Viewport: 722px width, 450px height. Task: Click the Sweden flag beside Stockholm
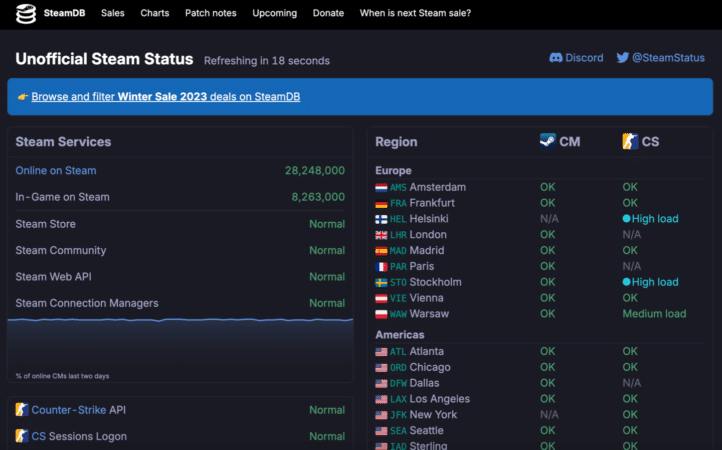[x=381, y=282]
